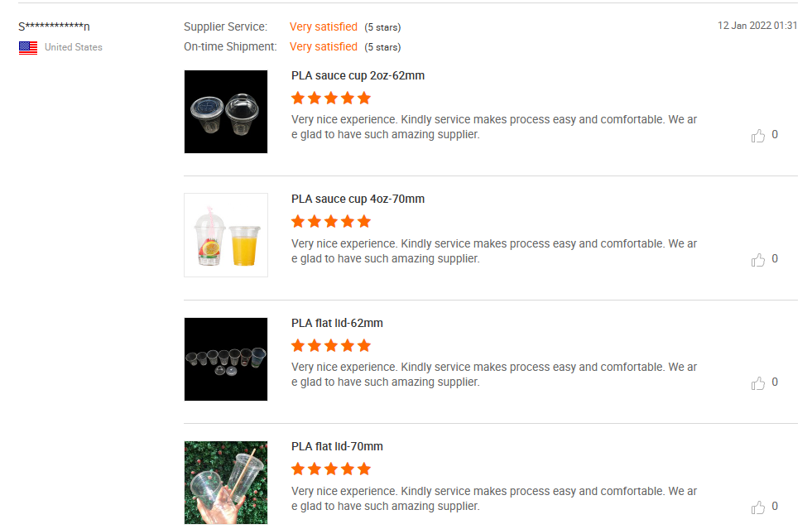This screenshot has width=812, height=529.
Task: Open PLA flat lid-62mm product title
Action: (x=337, y=323)
